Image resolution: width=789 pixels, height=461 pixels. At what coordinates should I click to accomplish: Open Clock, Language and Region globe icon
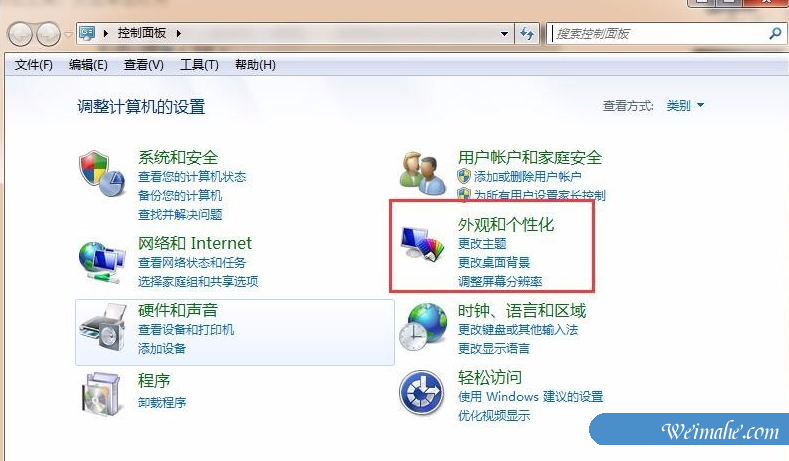(x=423, y=327)
